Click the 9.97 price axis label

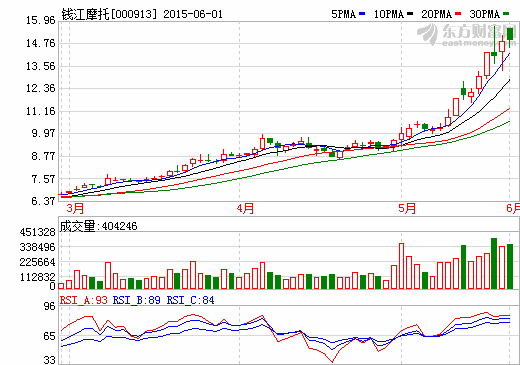tap(43, 133)
